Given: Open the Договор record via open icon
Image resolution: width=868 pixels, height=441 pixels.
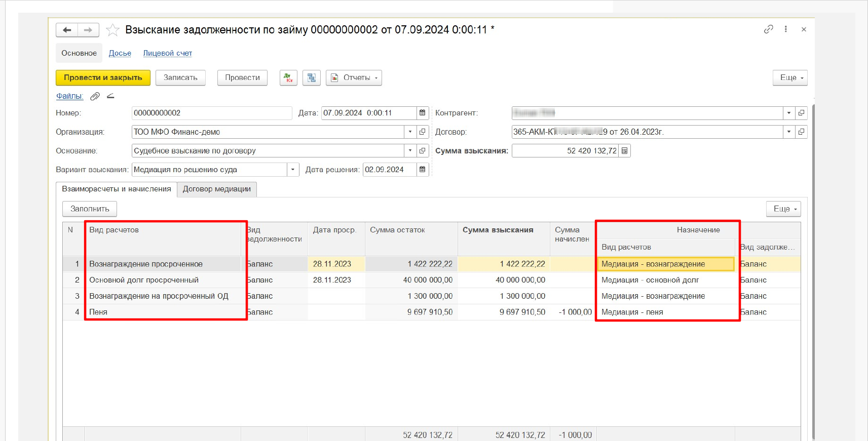Looking at the screenshot, I should (x=801, y=132).
